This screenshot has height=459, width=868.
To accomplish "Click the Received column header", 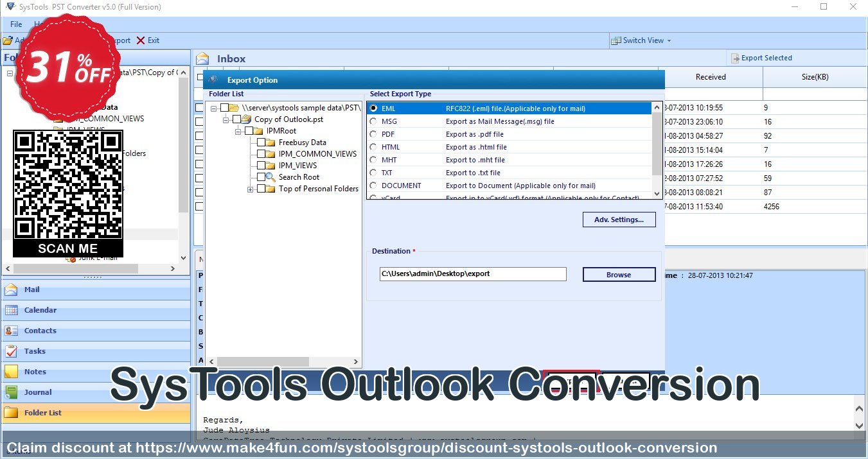I will pos(711,77).
